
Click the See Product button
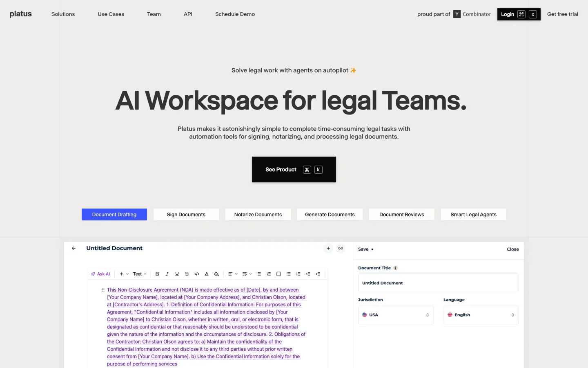(x=294, y=170)
